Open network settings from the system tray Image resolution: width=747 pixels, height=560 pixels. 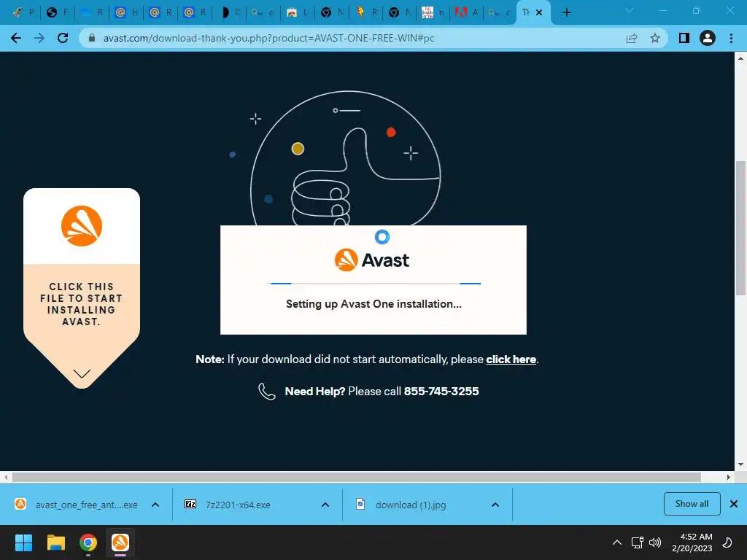(x=638, y=542)
